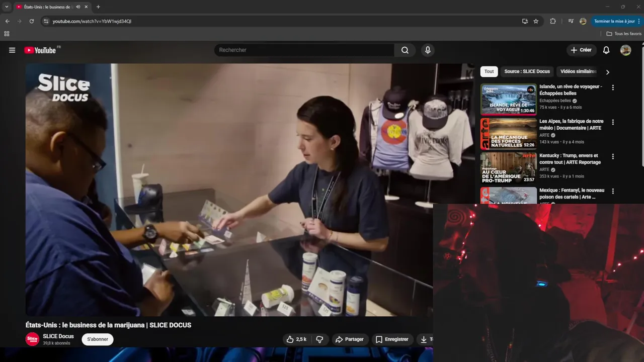
Task: Open the apps grid icon in bookmarks bar
Action: [x=7, y=34]
